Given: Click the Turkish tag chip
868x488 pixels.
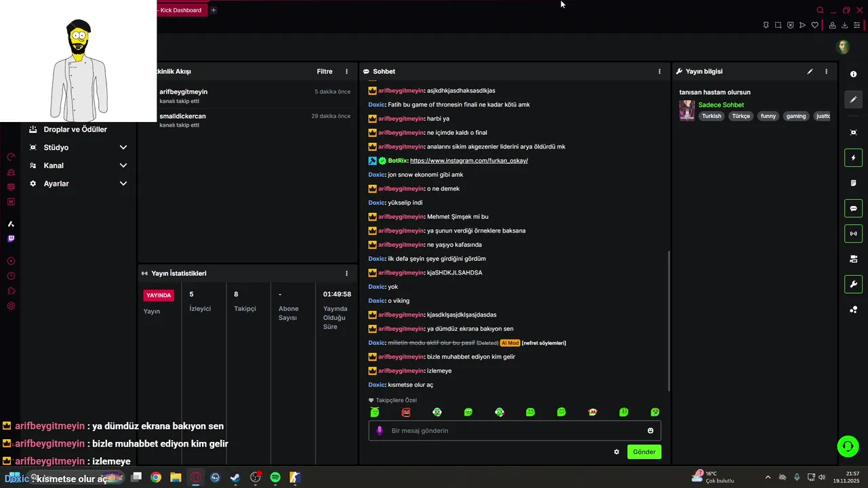Looking at the screenshot, I should point(711,116).
